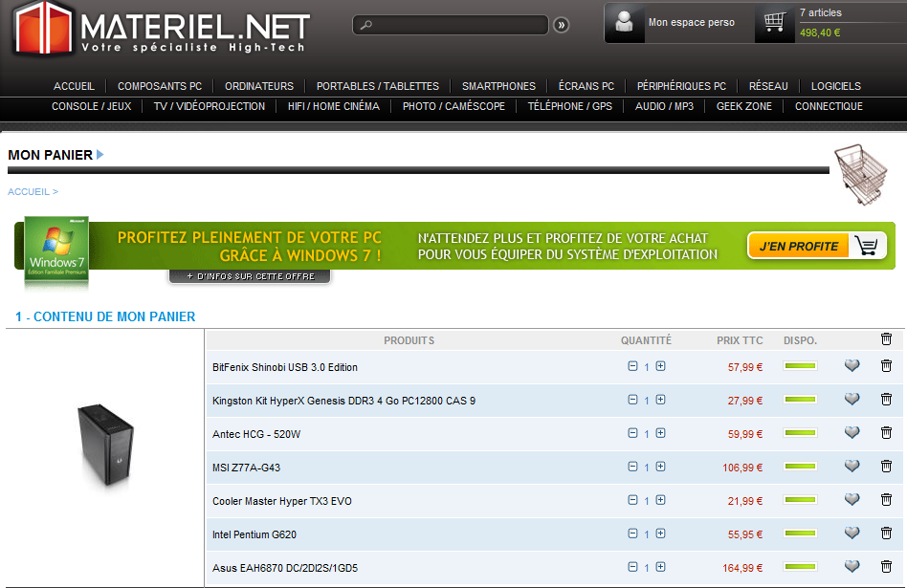Viewport: 907px width, 588px height.
Task: Decrease quantity of Antec HCG - 520W
Action: [632, 433]
